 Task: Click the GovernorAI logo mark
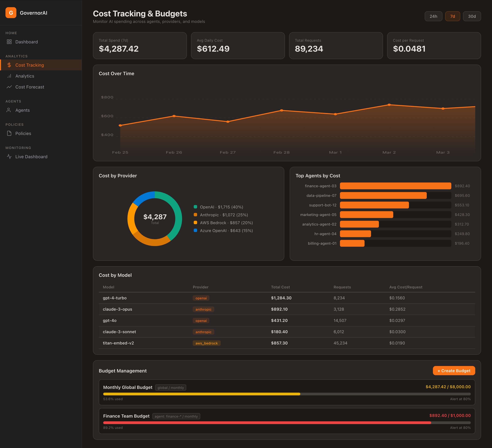tap(11, 13)
